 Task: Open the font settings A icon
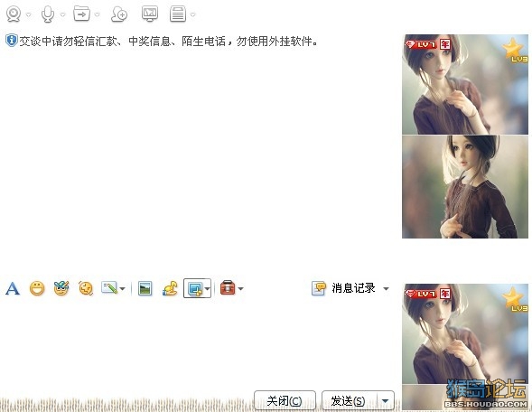(13, 289)
